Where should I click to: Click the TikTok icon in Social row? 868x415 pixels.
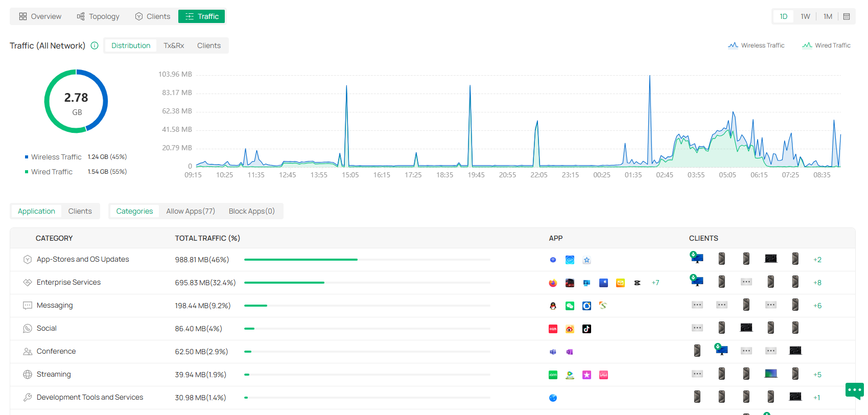[587, 329]
